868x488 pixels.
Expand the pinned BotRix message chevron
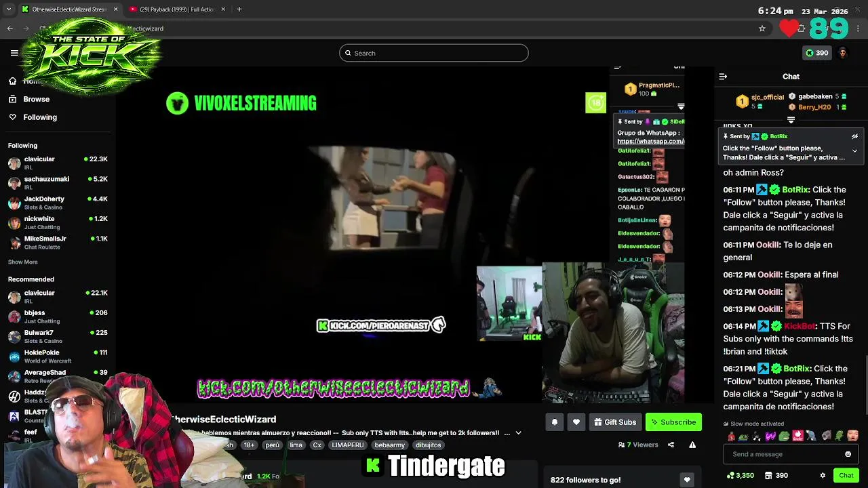(854, 151)
